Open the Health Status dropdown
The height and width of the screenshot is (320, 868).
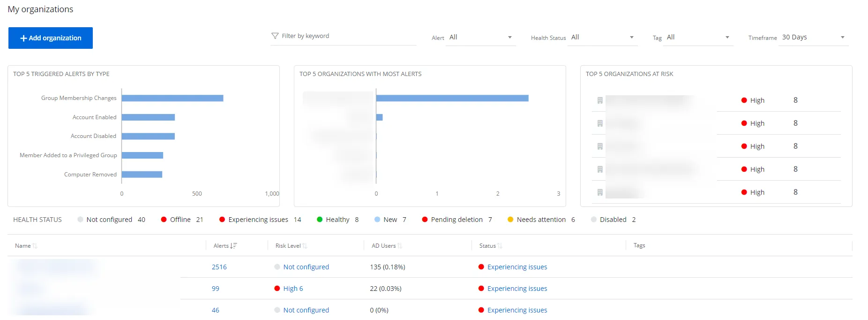pos(602,37)
